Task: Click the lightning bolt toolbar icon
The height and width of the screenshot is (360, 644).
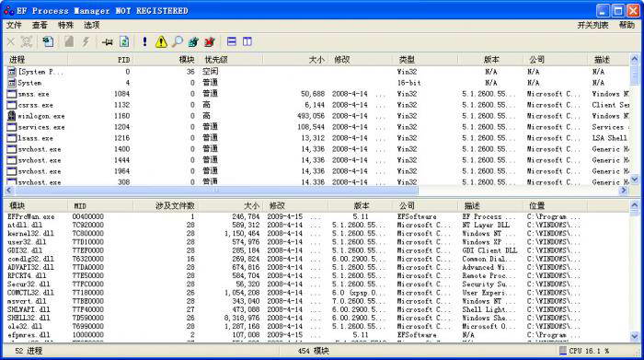Action: click(86, 41)
